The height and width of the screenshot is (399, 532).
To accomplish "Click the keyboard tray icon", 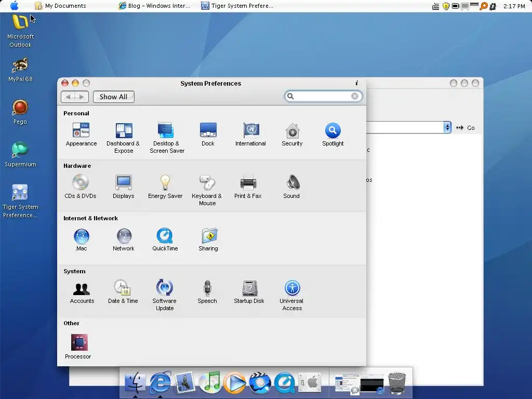I will point(436,6).
